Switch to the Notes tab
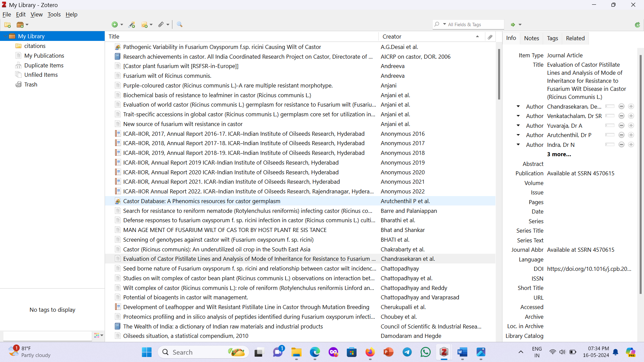644x362 pixels. coord(531,38)
